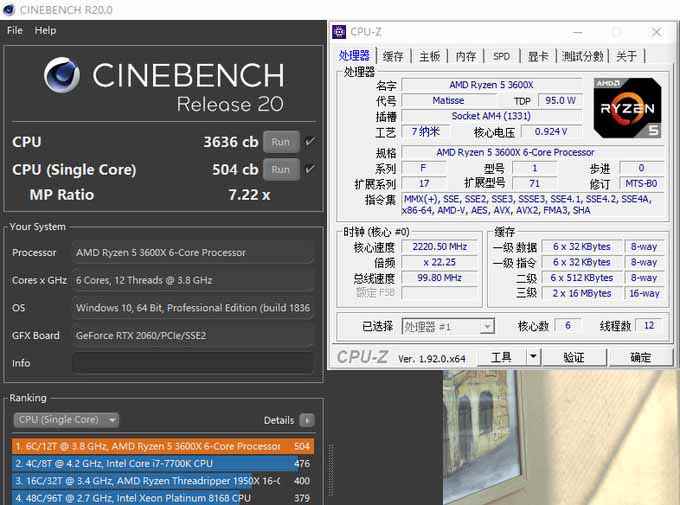Image resolution: width=680 pixels, height=505 pixels.
Task: Click the 扩展型号 value 71
Action: (535, 184)
